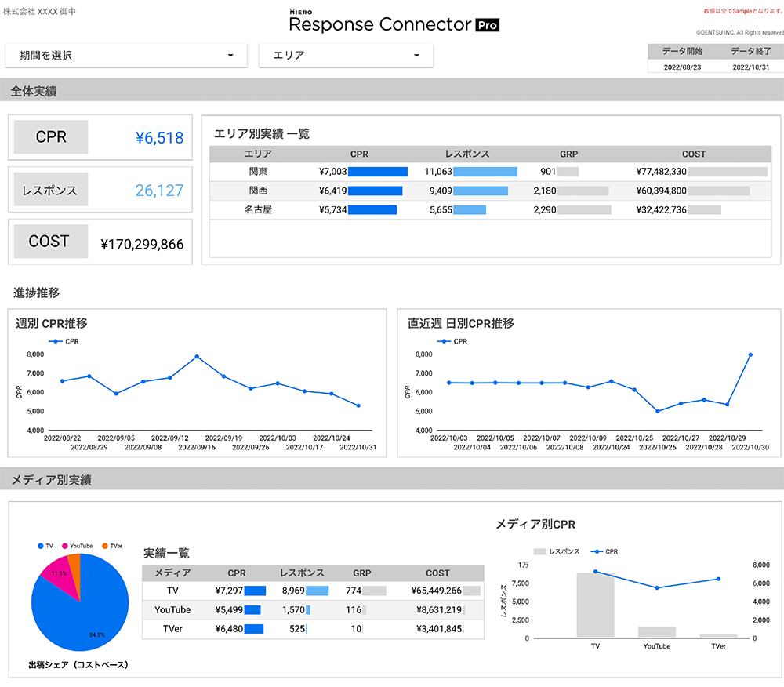Sort area table by COST column header
This screenshot has height=687, width=784.
(x=693, y=154)
